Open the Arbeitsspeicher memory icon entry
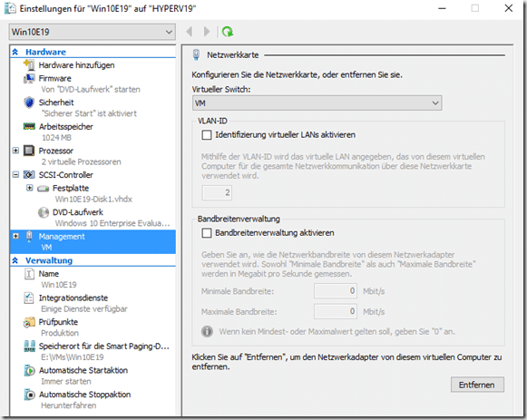The width and height of the screenshot is (527, 420). coord(29,126)
